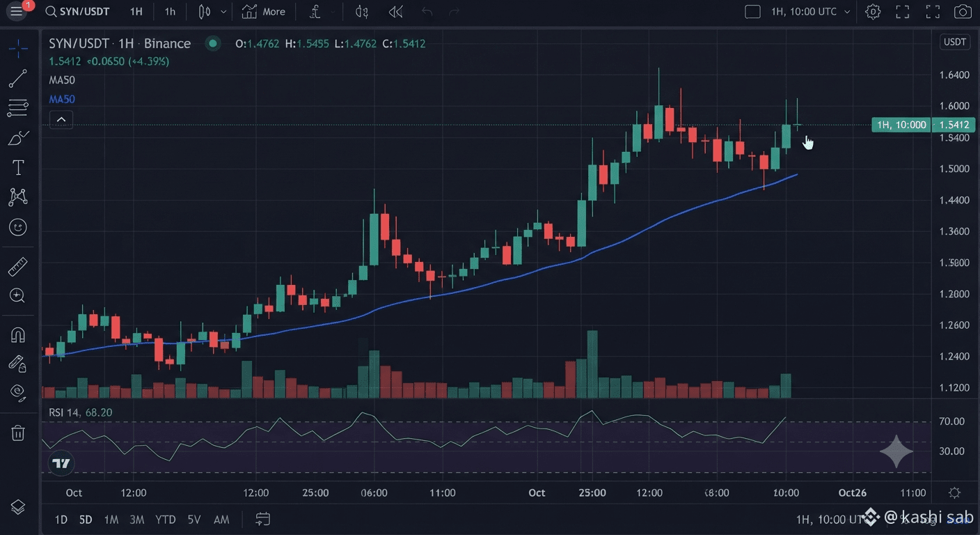Click the gray MA50 indicator label

tap(62, 80)
